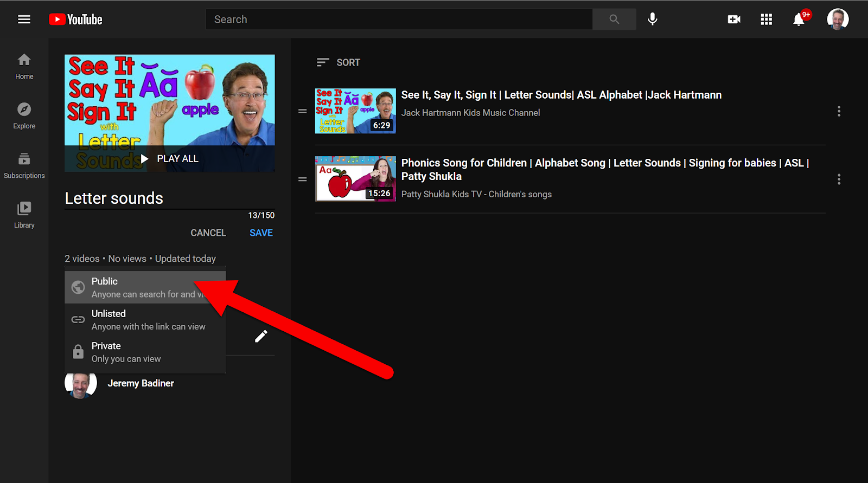Open Phonics Song for Children title
This screenshot has height=483, width=868.
(x=605, y=170)
